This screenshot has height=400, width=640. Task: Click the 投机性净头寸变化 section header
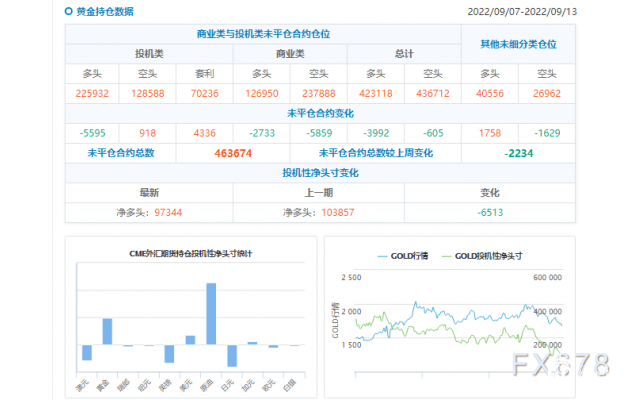(319, 173)
